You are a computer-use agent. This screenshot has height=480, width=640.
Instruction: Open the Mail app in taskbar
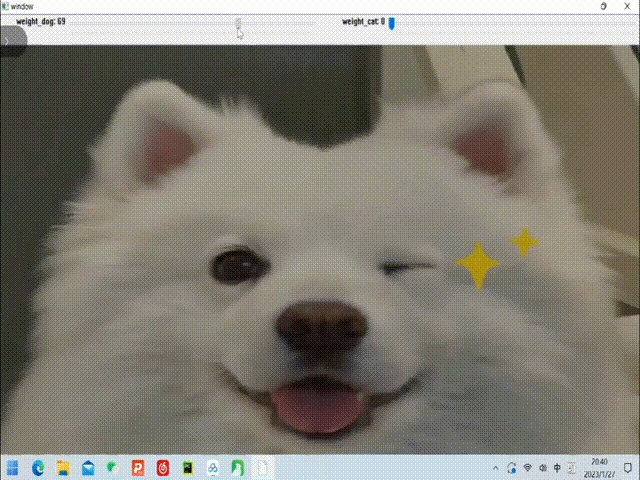(88, 468)
